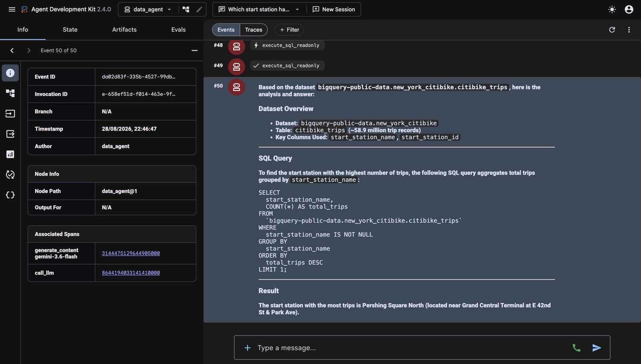Click the plus attach icon in message box
The image size is (641, 364).
(247, 348)
